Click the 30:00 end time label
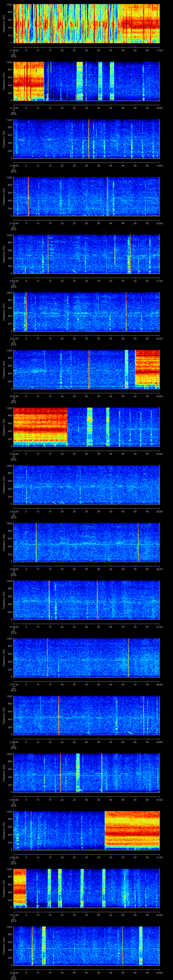Viewport: 173px width, 980px height. tap(159, 800)
